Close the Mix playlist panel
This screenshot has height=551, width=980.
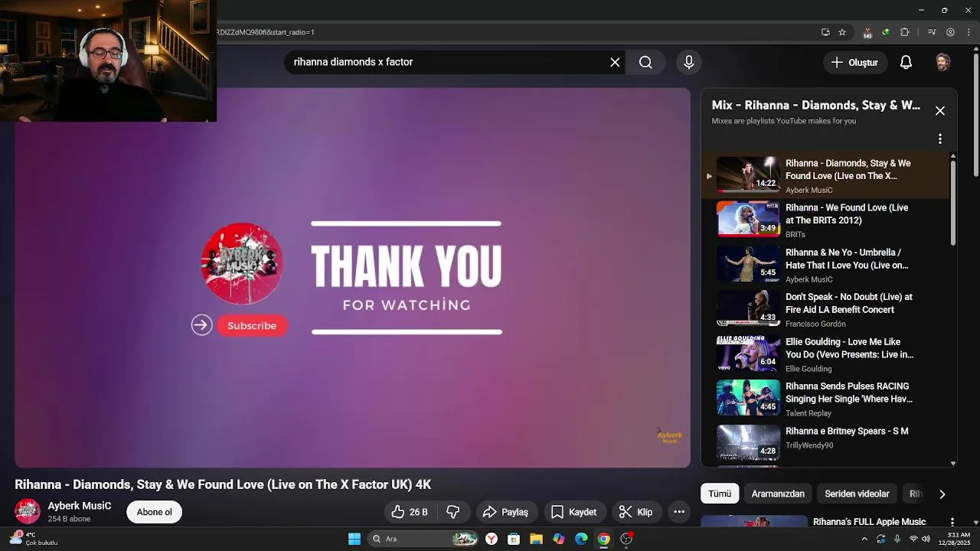click(x=940, y=111)
